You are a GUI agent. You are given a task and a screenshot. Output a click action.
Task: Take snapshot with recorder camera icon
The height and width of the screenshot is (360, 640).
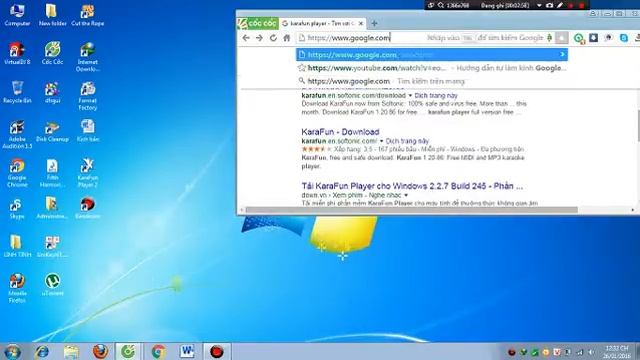point(549,6)
